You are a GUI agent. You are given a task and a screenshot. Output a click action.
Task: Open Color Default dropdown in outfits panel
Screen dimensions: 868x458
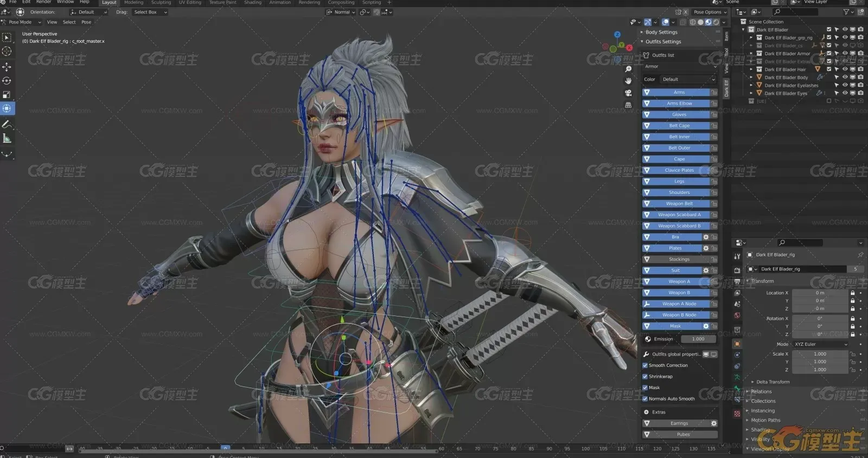pos(688,79)
